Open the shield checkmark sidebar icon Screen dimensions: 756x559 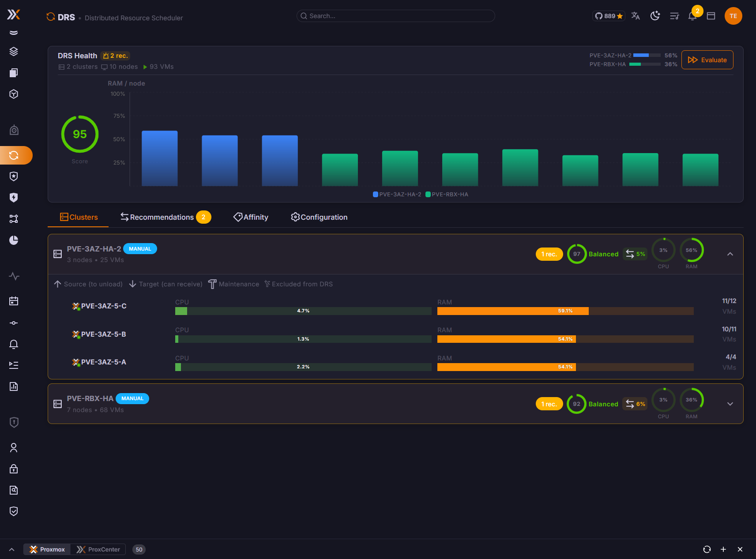(x=14, y=511)
